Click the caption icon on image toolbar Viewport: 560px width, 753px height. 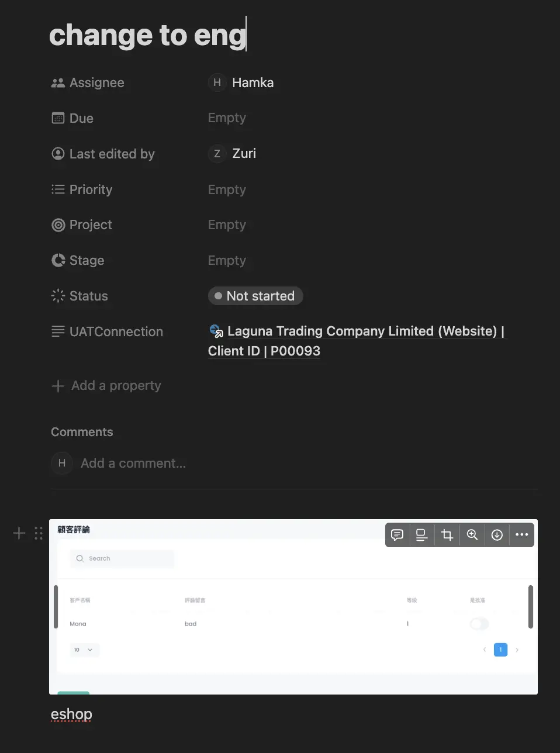click(421, 535)
